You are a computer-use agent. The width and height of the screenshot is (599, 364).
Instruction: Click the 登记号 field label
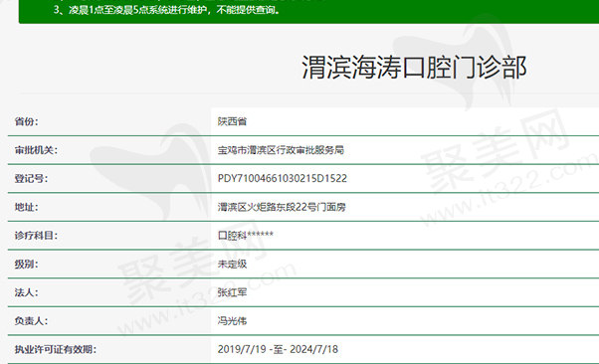pos(31,178)
